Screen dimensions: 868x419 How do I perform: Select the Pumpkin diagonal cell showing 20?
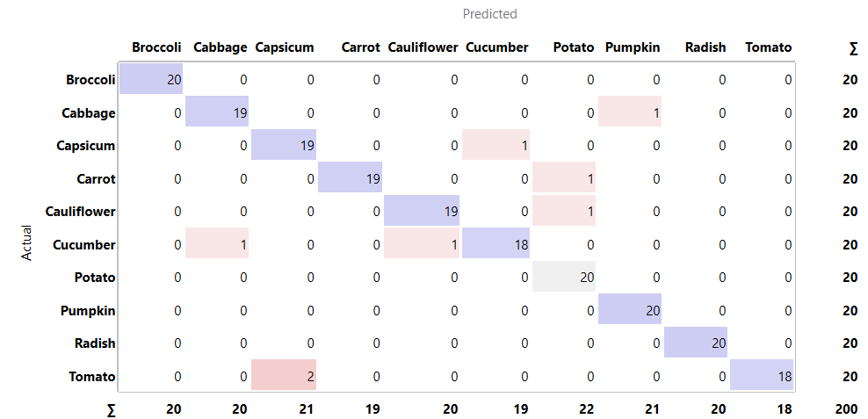click(x=630, y=310)
